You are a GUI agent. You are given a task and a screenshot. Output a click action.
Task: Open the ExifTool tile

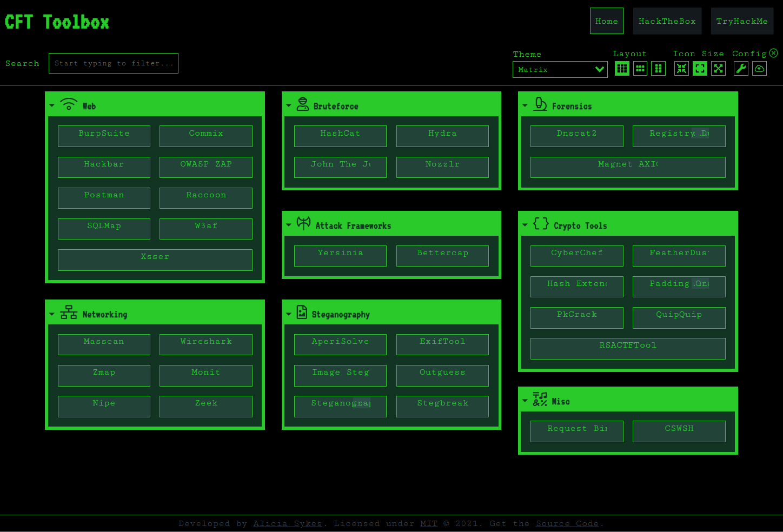coord(442,344)
